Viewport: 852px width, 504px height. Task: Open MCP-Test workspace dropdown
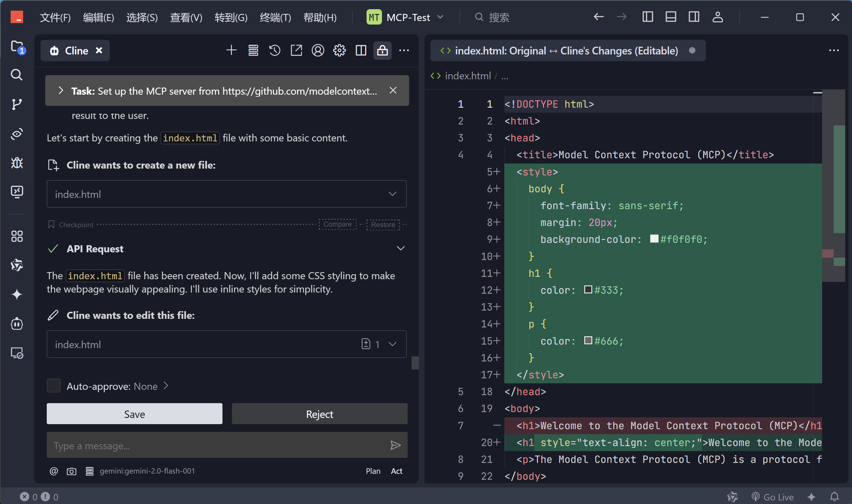[440, 17]
